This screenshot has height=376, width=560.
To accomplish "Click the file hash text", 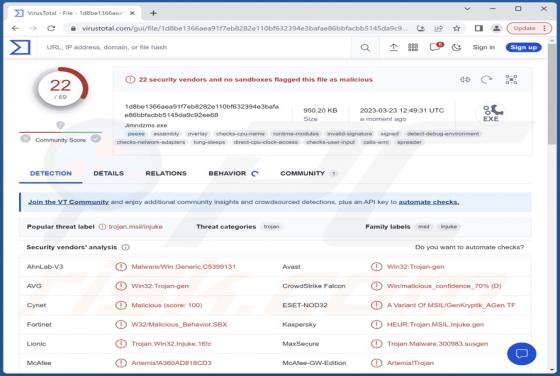I will [x=202, y=111].
